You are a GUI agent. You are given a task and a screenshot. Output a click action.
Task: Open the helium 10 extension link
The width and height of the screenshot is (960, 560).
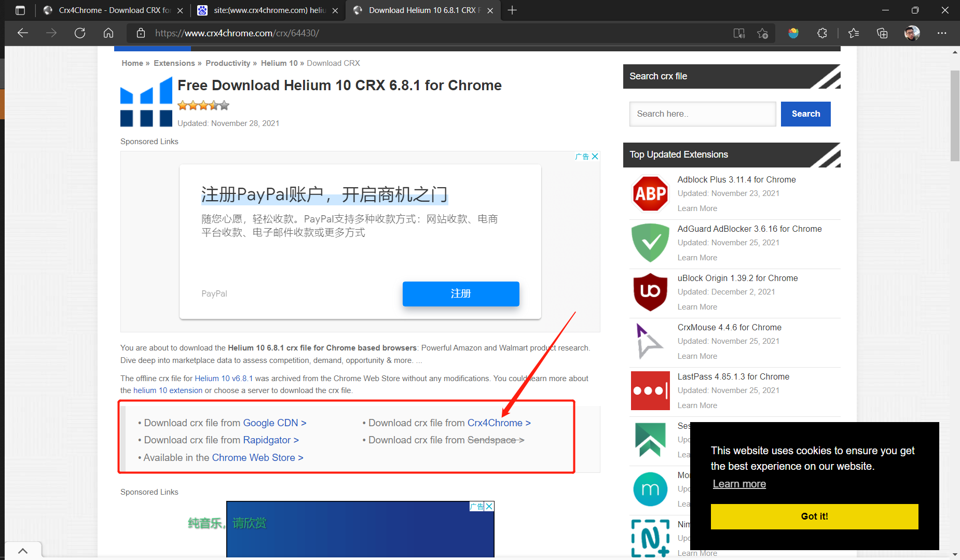click(x=168, y=390)
